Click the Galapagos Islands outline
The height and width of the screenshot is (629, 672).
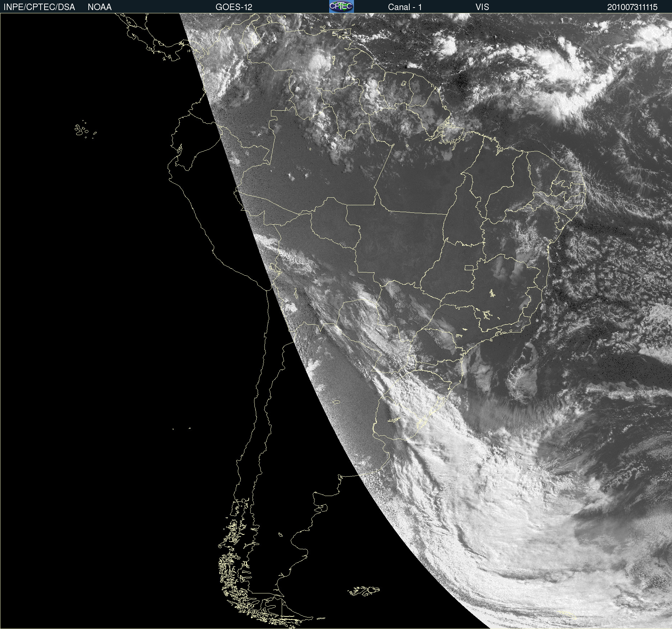pos(85,129)
